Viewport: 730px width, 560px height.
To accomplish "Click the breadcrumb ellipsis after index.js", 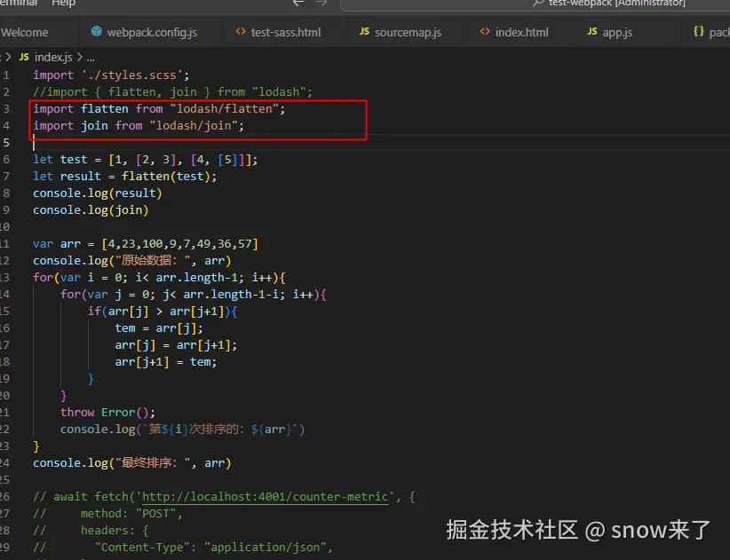I will [91, 59].
